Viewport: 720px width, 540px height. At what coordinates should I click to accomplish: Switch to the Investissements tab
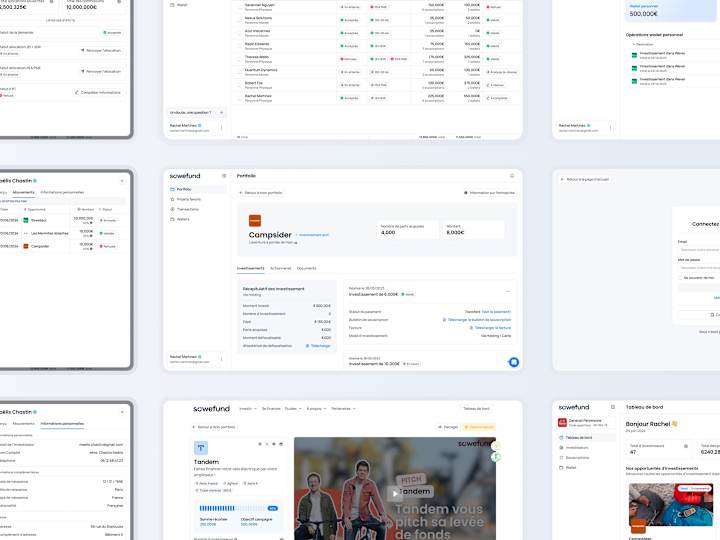coord(250,268)
